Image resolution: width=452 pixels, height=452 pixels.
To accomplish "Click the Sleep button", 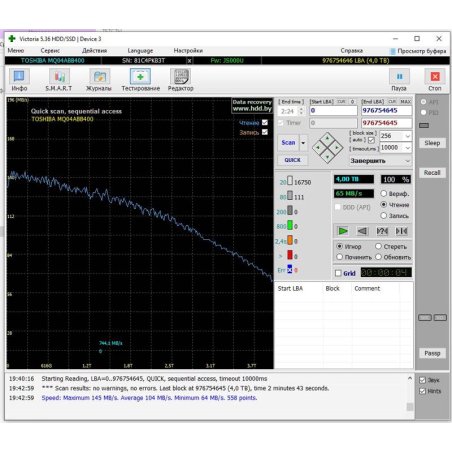I will pos(432,143).
